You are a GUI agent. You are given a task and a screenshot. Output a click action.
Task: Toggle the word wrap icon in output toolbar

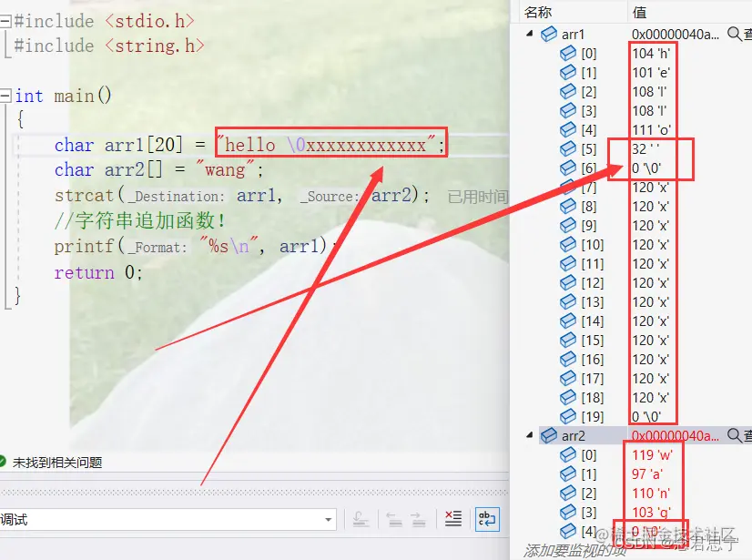(487, 519)
